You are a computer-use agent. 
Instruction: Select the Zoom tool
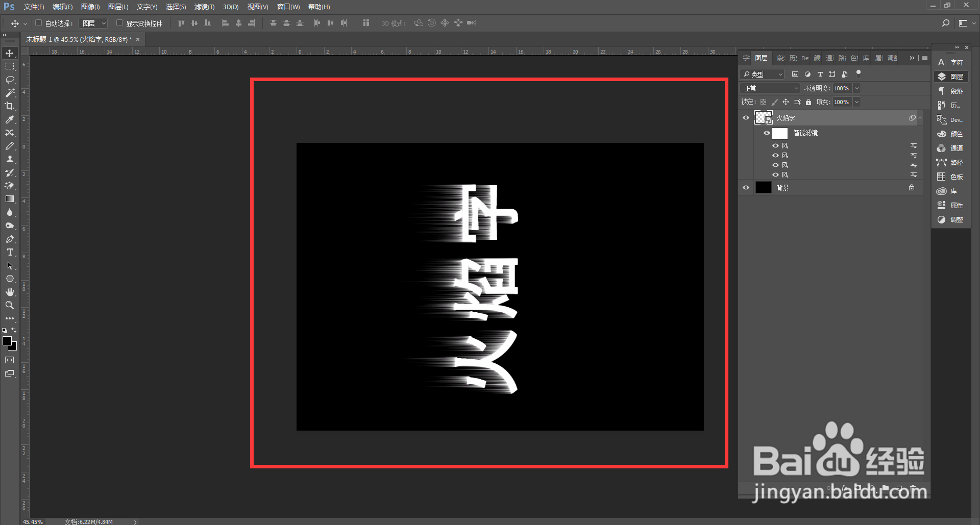[x=10, y=305]
